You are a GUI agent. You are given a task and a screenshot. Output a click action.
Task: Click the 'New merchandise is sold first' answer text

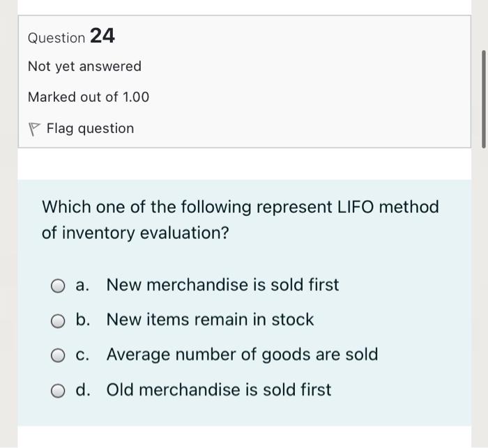coord(222,285)
